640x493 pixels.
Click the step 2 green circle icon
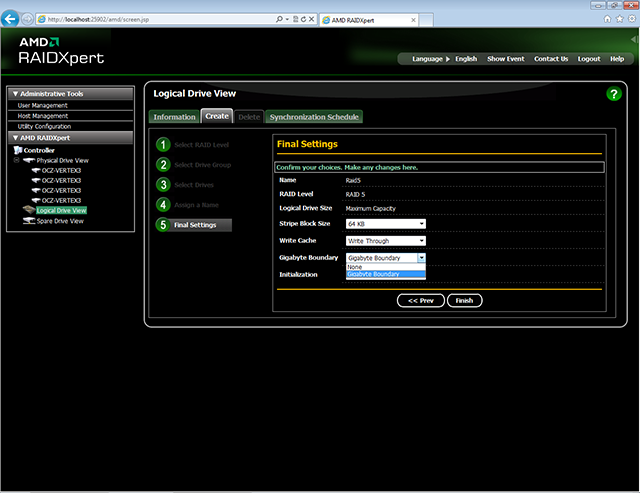pos(163,164)
